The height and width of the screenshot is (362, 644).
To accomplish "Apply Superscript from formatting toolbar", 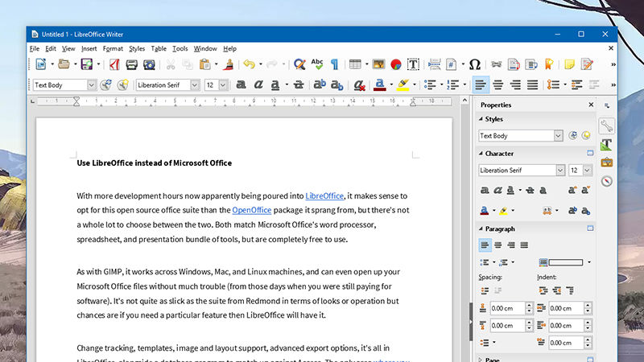I will 320,84.
